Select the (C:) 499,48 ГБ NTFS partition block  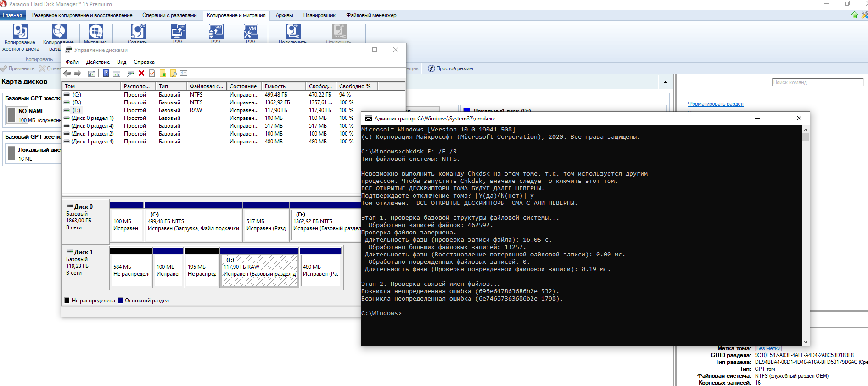(193, 221)
